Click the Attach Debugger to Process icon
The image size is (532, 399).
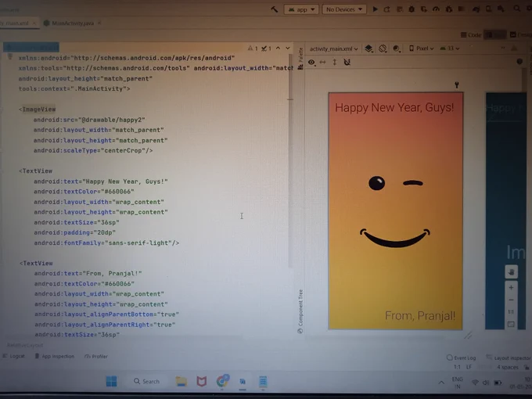(448, 9)
